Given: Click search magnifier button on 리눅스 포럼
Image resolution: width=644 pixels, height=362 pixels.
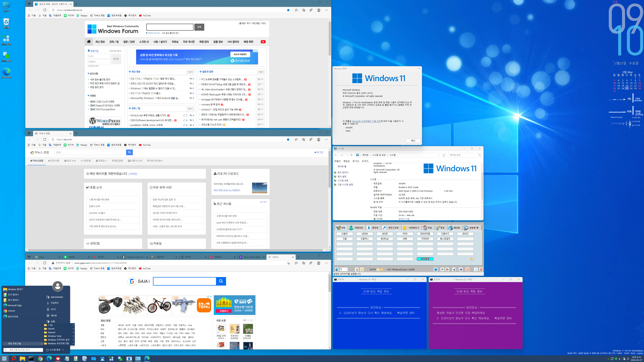Looking at the screenshot, I should 129,152.
